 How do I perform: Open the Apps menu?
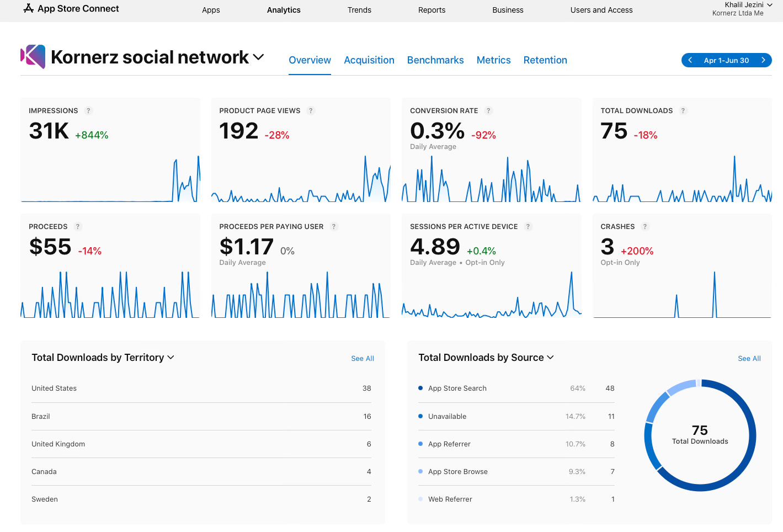(211, 10)
